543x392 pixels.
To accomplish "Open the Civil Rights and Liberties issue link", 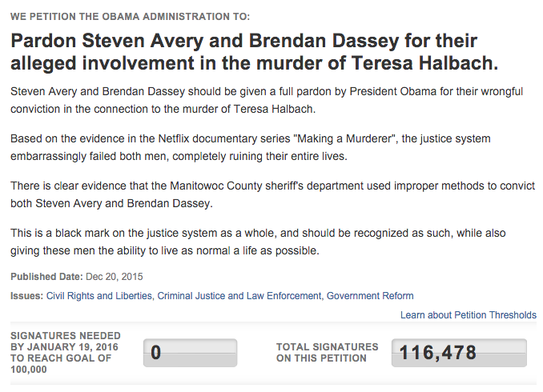I will click(99, 296).
